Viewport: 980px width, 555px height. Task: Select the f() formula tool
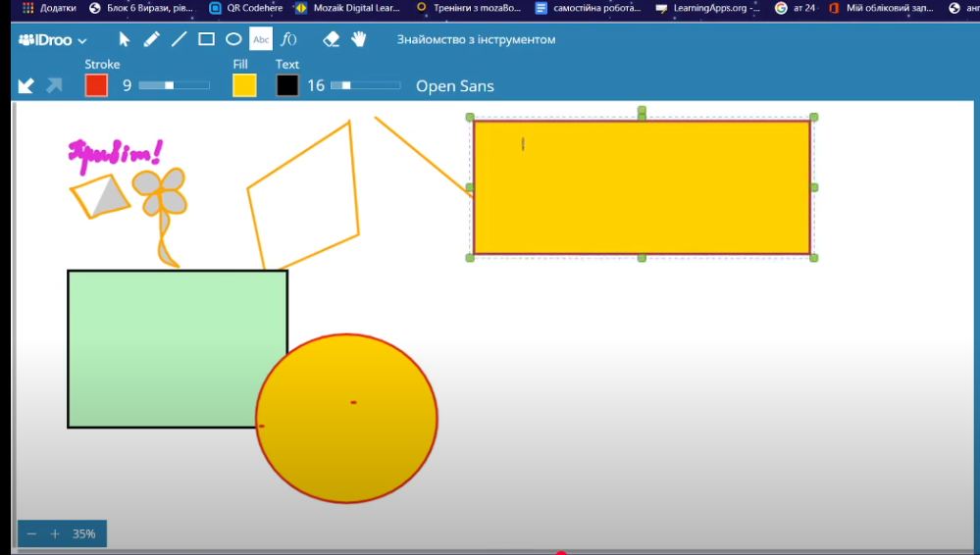(x=288, y=40)
